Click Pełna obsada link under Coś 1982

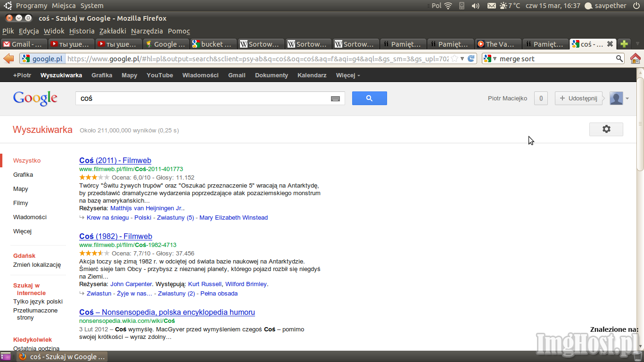point(219,294)
